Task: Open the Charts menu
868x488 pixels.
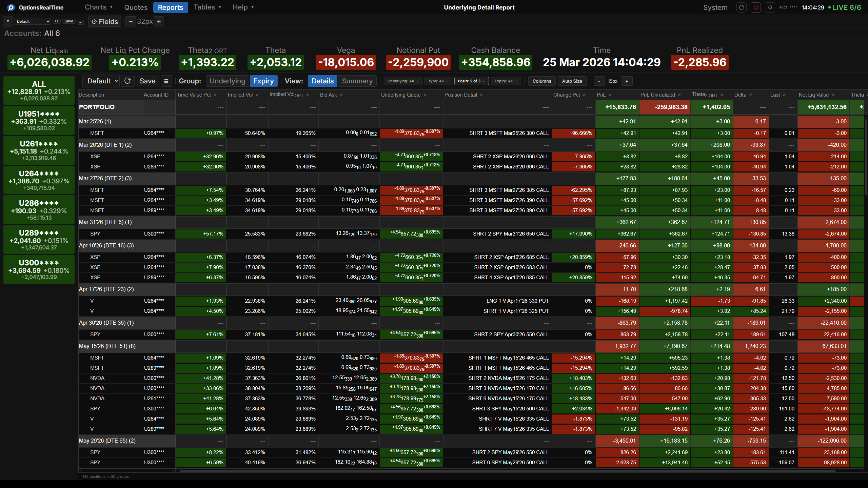Action: click(98, 7)
